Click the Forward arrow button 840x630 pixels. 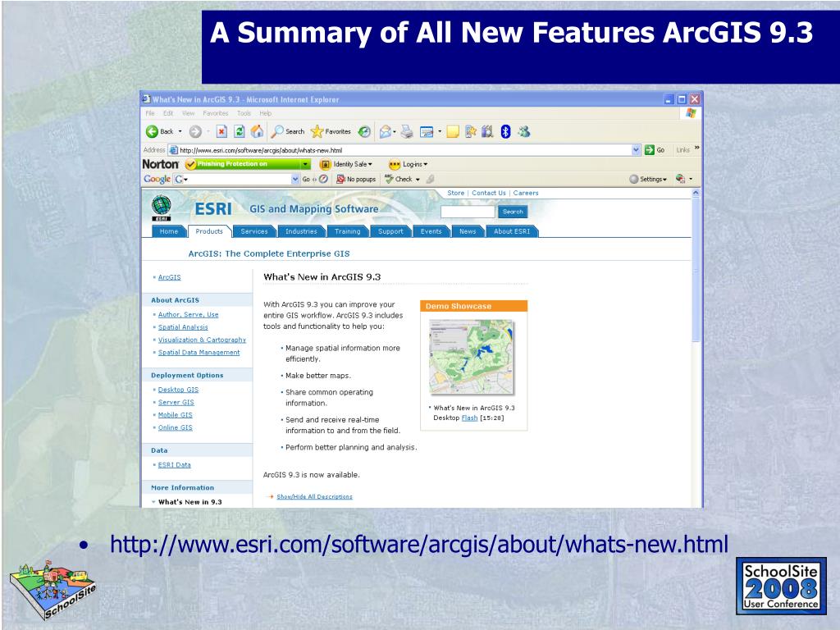(195, 131)
